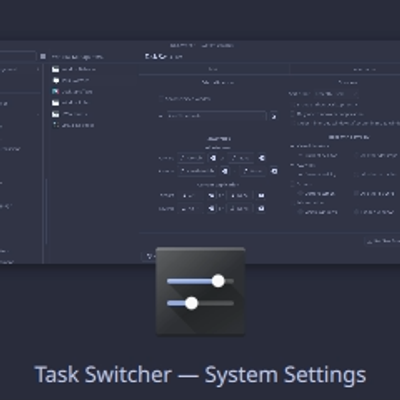400x400 pixels.
Task: Click the caption "Task Switcher — System Settings"
Action: (x=200, y=375)
